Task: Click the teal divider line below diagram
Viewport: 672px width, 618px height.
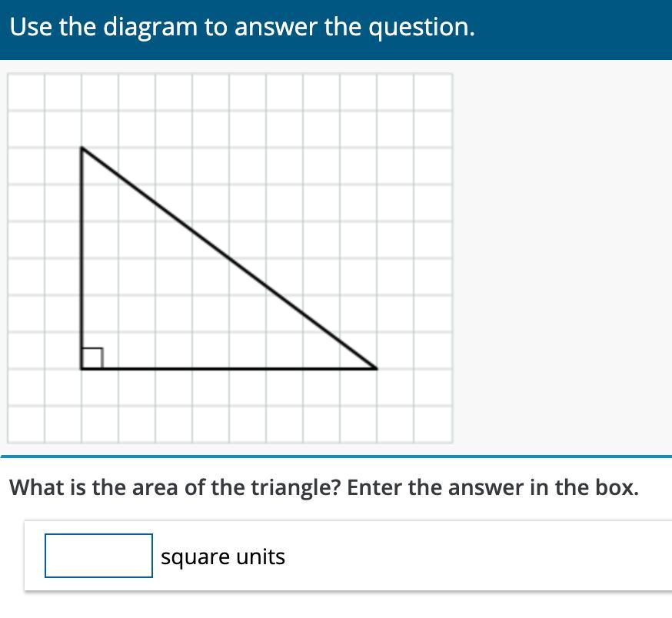Action: 336,457
